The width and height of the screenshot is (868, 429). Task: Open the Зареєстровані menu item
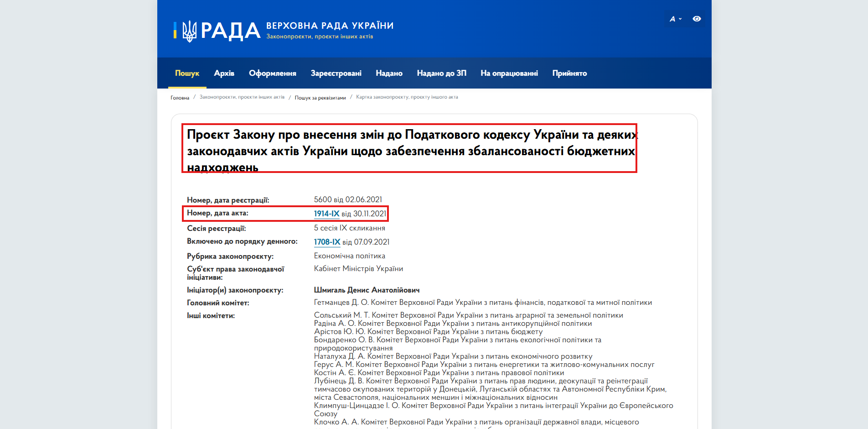click(x=336, y=73)
